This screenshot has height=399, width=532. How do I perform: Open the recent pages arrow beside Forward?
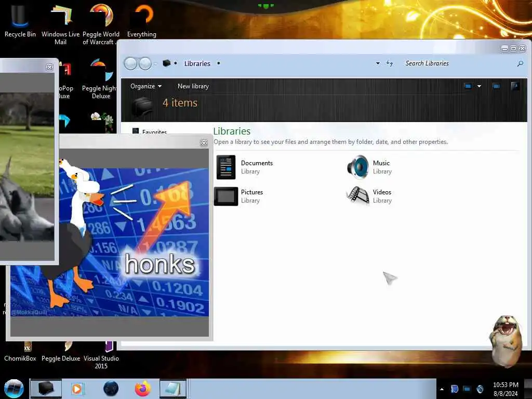click(x=155, y=63)
